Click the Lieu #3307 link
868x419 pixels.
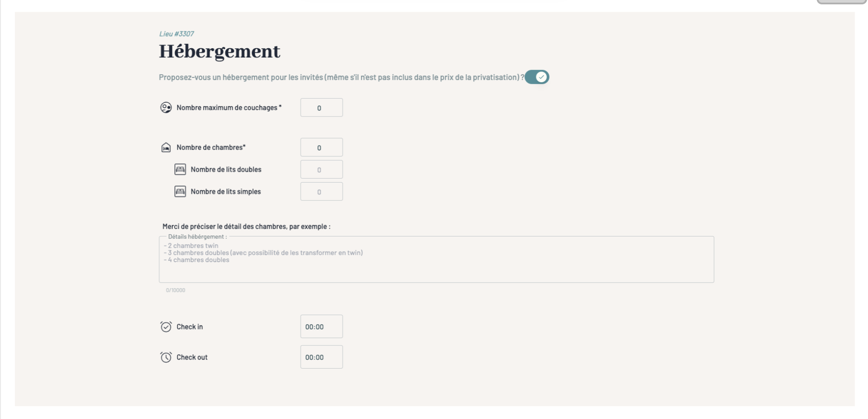(177, 34)
